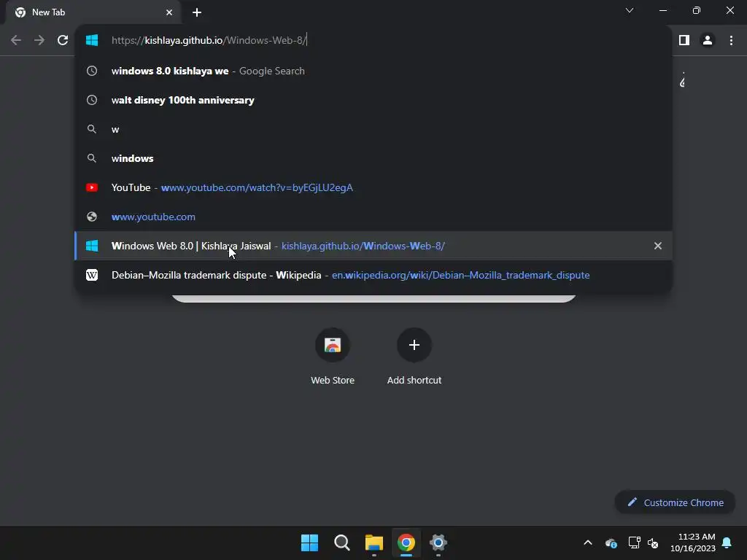Select 'walt disney 100th anniversary' suggestion
This screenshot has height=560, width=747.
click(373, 100)
